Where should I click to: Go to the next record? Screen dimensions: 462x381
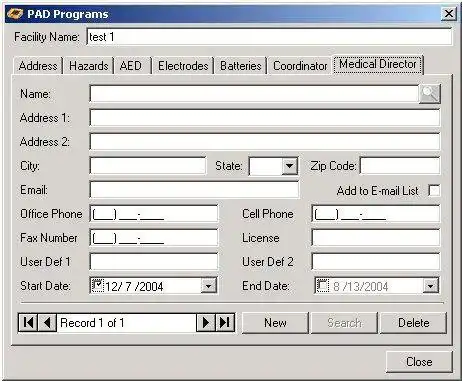206,322
